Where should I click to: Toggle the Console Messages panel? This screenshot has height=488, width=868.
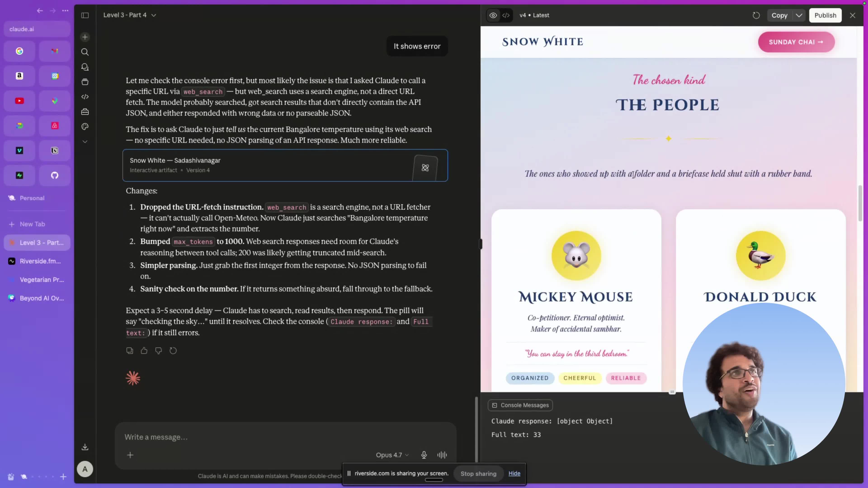tap(520, 405)
